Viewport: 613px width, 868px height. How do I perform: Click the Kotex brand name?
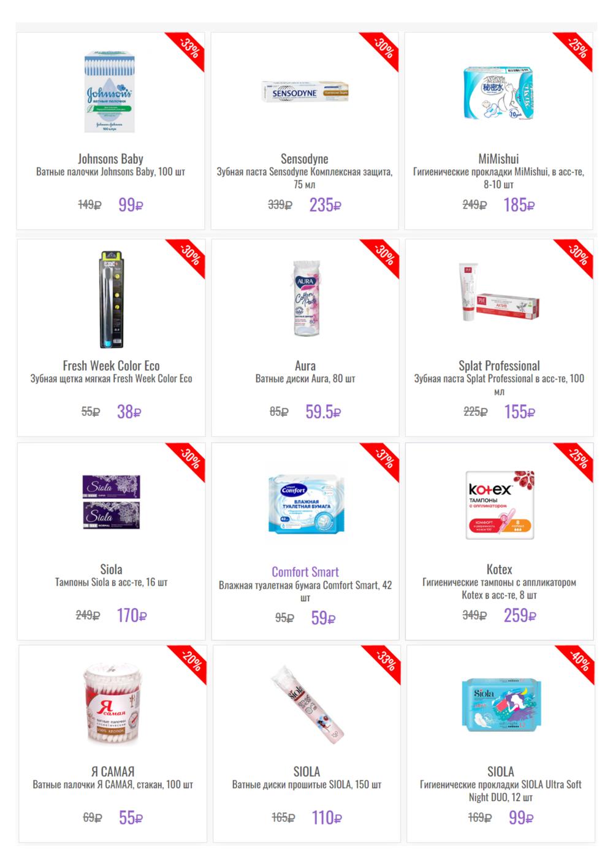[499, 569]
